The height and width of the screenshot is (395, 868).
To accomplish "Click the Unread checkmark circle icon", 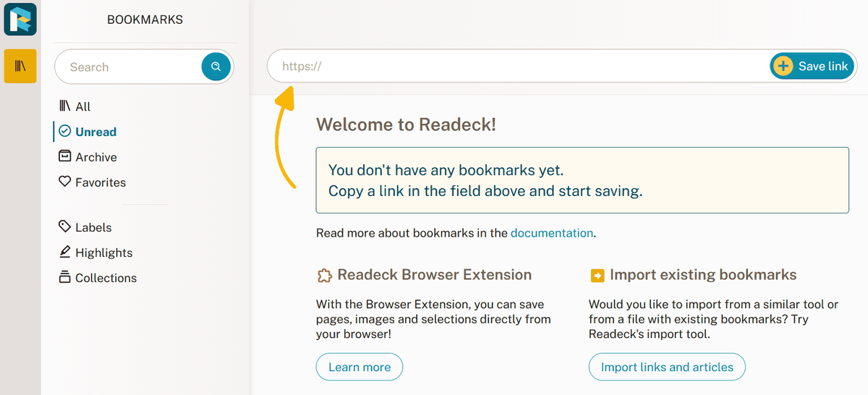I will click(x=65, y=132).
